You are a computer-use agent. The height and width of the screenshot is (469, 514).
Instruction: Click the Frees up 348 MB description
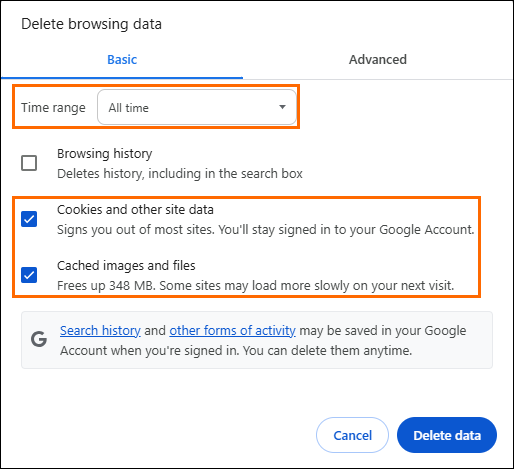pyautogui.click(x=255, y=286)
